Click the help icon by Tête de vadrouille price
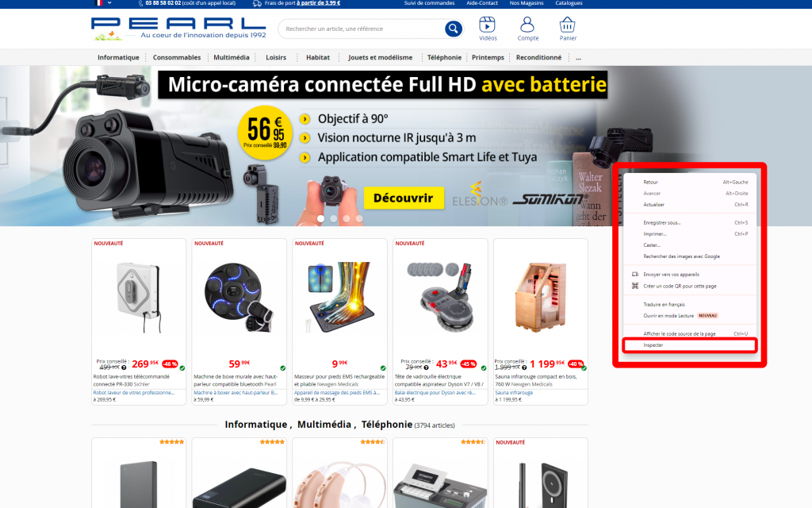The height and width of the screenshot is (508, 812). pyautogui.click(x=426, y=368)
